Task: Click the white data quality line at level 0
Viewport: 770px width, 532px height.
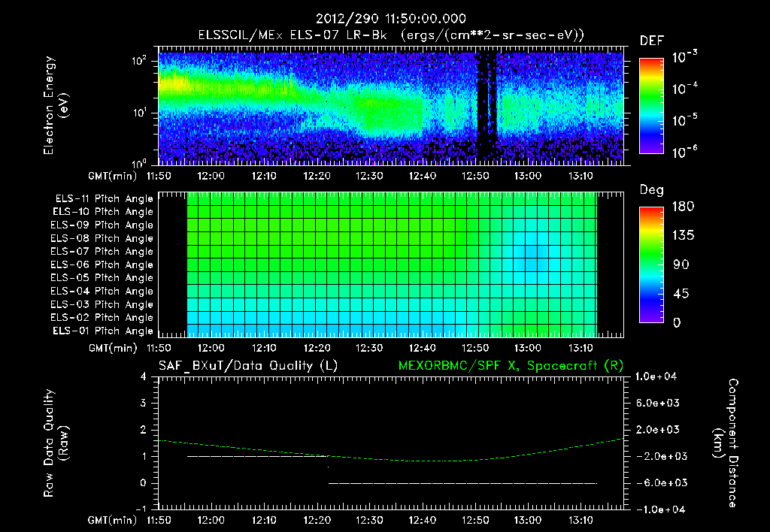Action: coord(462,483)
